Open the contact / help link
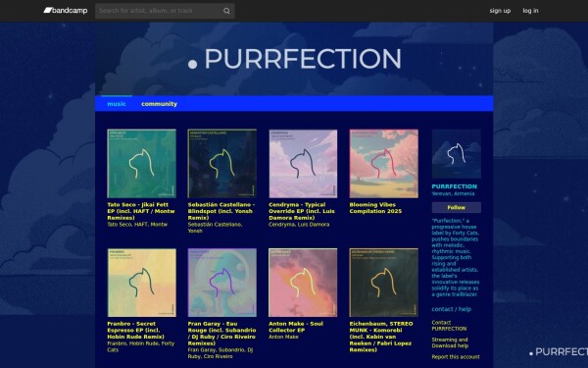 pyautogui.click(x=452, y=309)
